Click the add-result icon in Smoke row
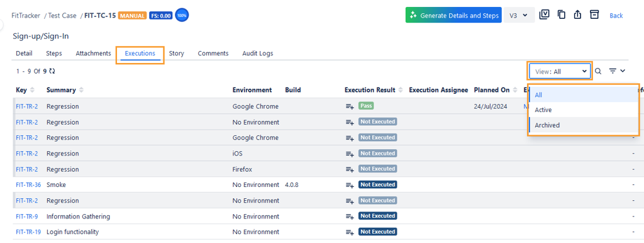 (350, 185)
